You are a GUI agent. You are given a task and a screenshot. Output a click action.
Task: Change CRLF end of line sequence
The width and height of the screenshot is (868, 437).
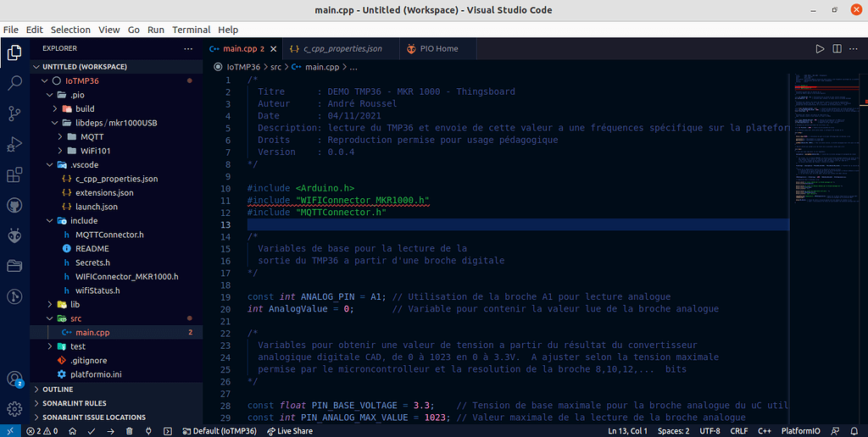click(739, 431)
